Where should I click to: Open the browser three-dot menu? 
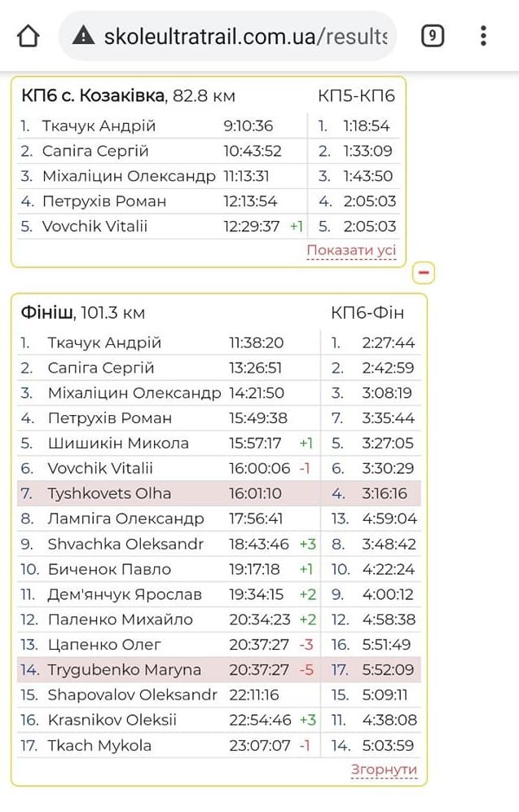tap(483, 36)
